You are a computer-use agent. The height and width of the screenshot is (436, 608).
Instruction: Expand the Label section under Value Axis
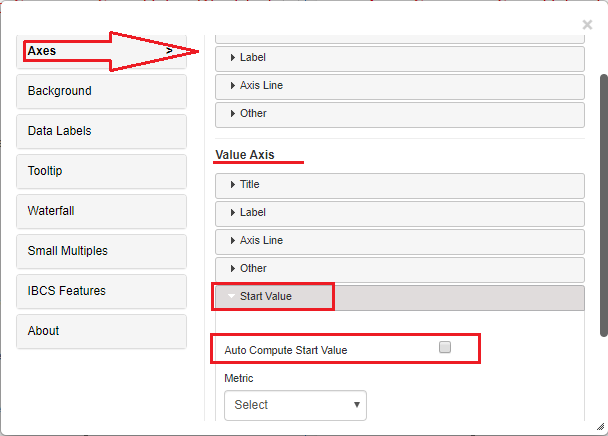[399, 213]
